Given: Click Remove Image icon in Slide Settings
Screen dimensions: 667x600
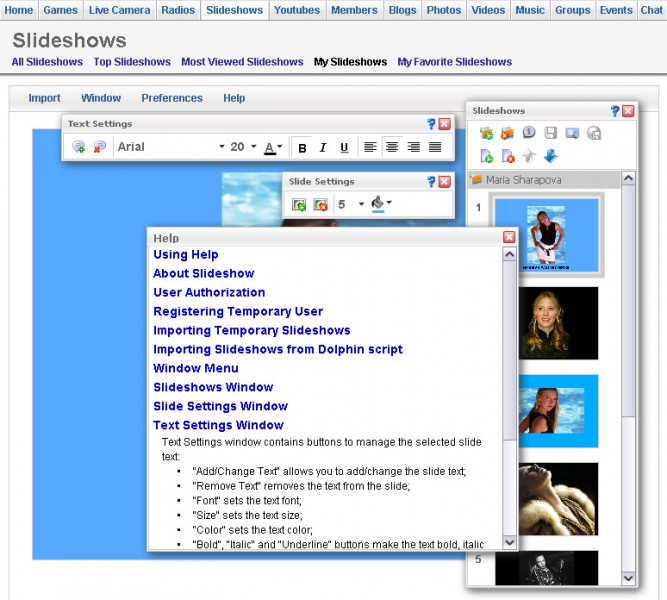Looking at the screenshot, I should [x=320, y=205].
